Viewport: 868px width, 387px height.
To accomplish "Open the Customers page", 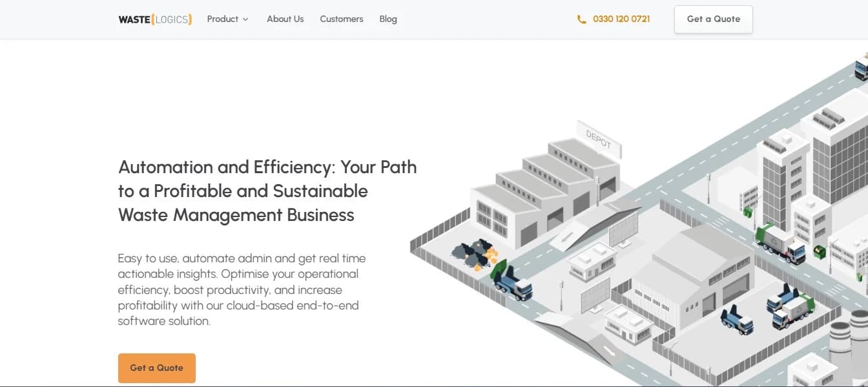I will (342, 19).
